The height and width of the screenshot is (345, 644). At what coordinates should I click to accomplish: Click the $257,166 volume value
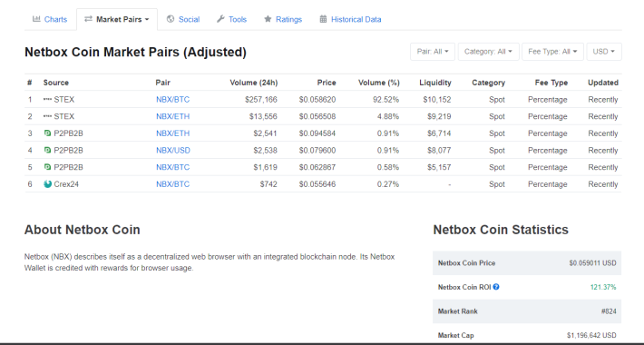pyautogui.click(x=261, y=100)
